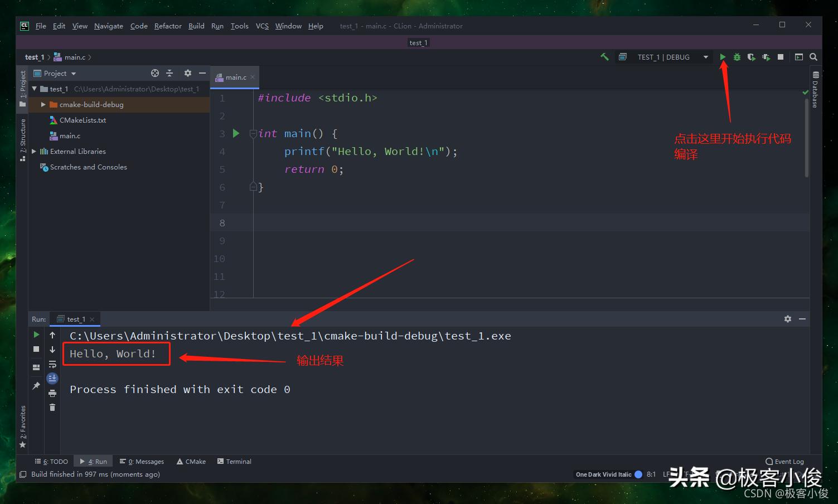Build the project with the hammer icon
The image size is (838, 504).
tap(604, 57)
